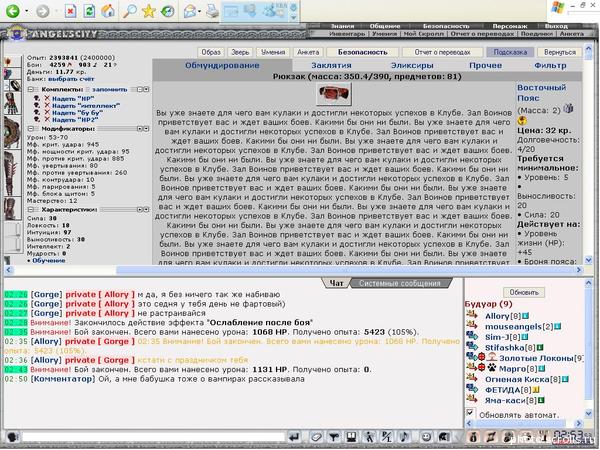
Task: Click the Надеть "HP2" set link
Action: [x=75, y=120]
